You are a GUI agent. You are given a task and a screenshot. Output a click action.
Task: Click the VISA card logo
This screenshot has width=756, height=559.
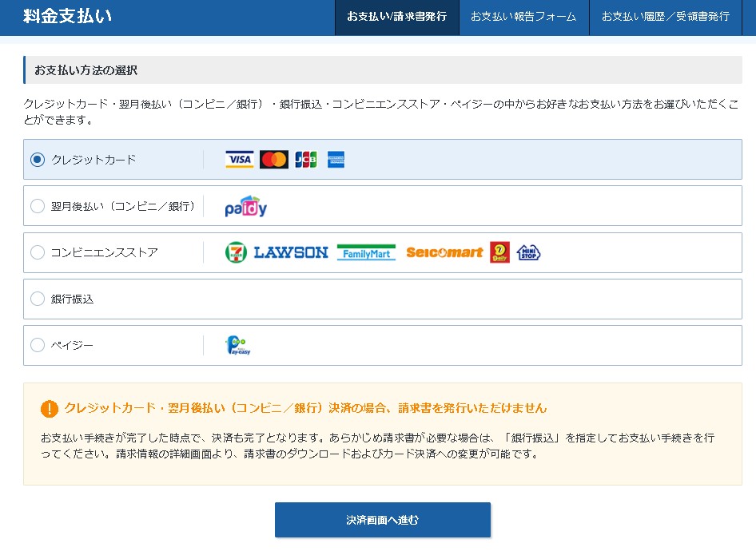tap(239, 160)
